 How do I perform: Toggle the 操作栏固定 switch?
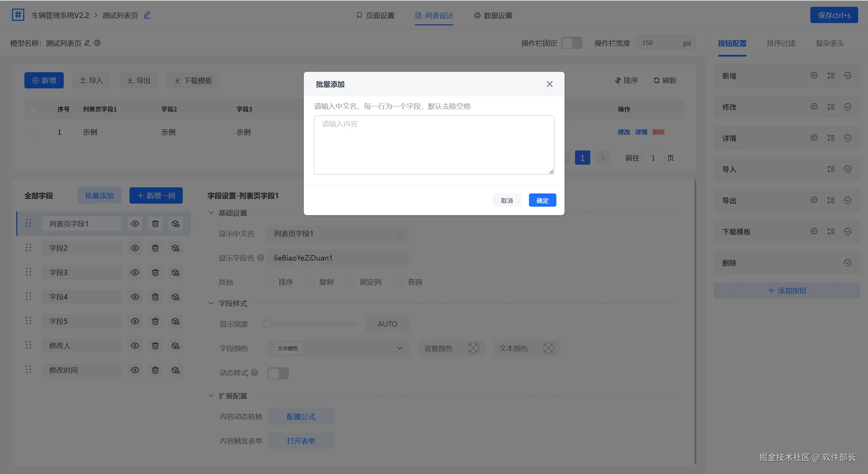point(572,43)
